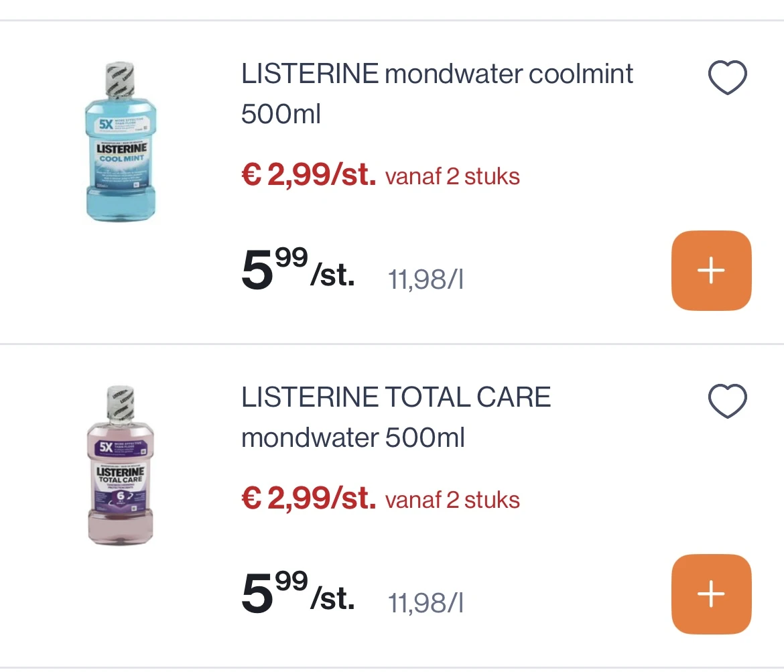Add LISTERINE coolmint 500ml to the basket
784x672 pixels.
click(x=712, y=271)
